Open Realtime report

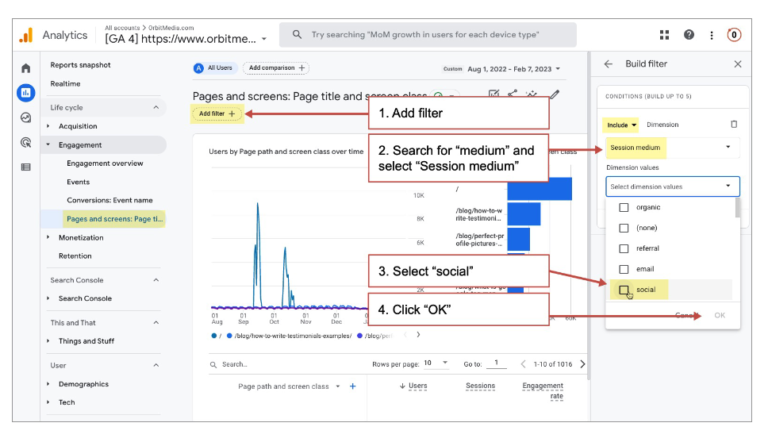click(x=65, y=84)
